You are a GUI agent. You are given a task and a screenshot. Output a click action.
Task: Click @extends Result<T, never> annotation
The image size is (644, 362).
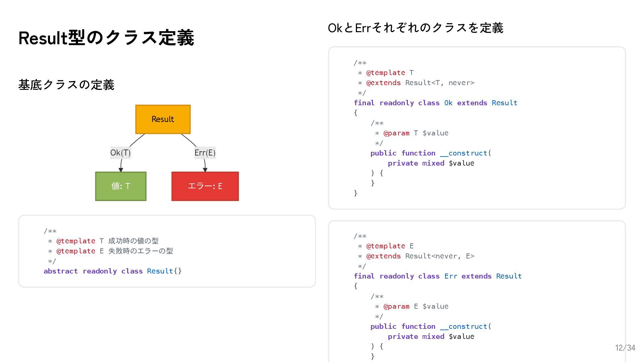pyautogui.click(x=420, y=83)
